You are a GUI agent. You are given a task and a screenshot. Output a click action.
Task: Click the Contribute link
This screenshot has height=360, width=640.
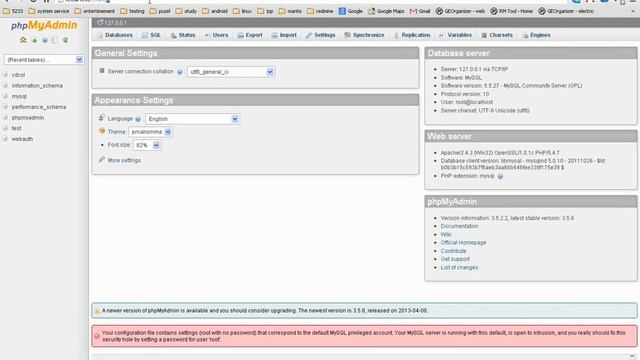[453, 251]
